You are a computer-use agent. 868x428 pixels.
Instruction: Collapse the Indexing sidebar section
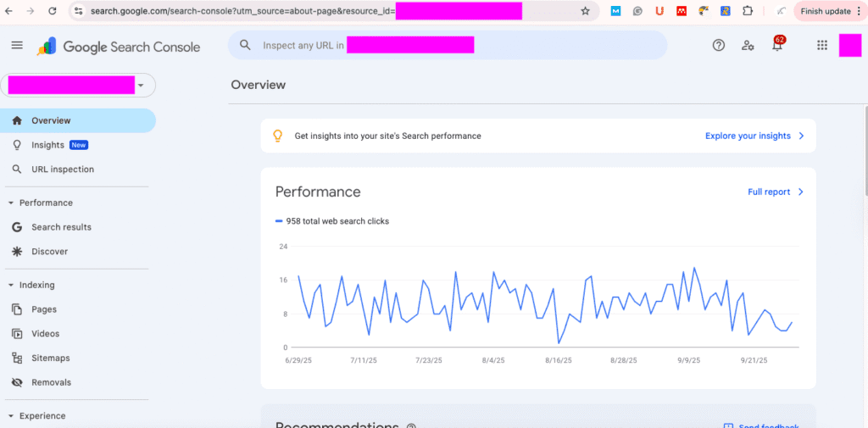pos(10,285)
